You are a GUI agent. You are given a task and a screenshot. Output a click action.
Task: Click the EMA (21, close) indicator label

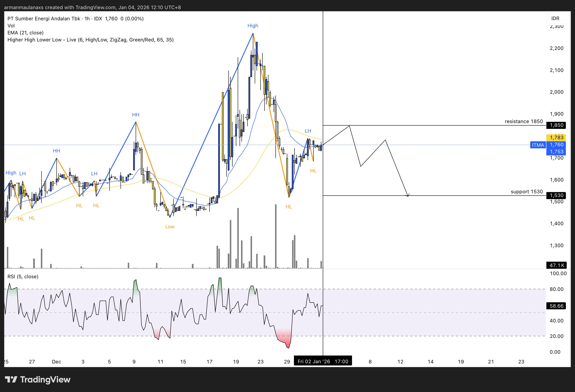tap(26, 33)
